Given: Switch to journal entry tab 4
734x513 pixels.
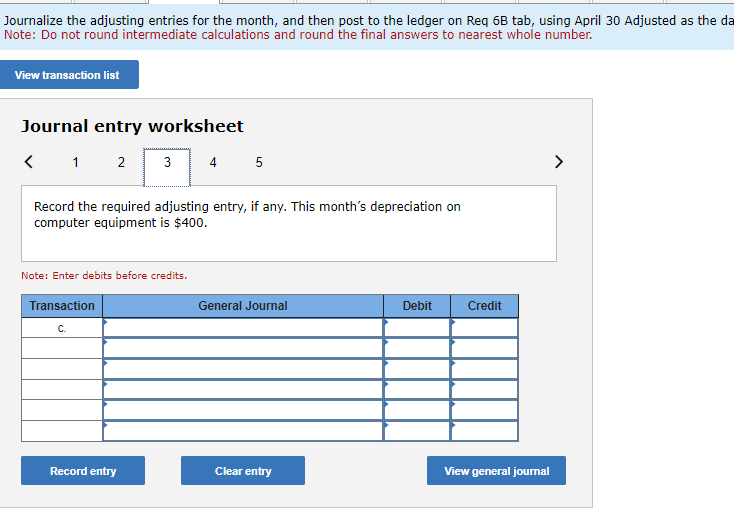Looking at the screenshot, I should coord(213,162).
